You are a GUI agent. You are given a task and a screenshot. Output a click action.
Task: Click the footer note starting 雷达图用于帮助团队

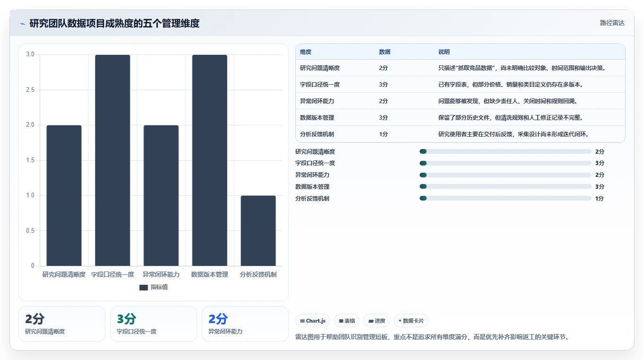432,337
